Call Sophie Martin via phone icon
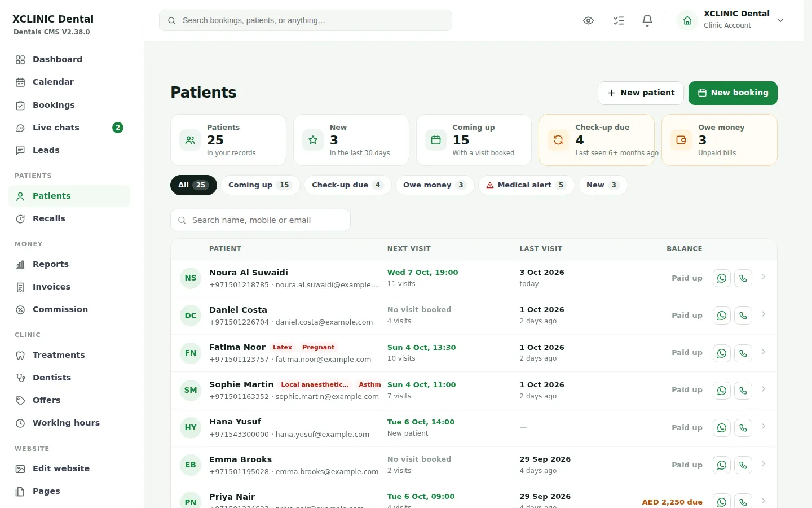 coord(743,391)
